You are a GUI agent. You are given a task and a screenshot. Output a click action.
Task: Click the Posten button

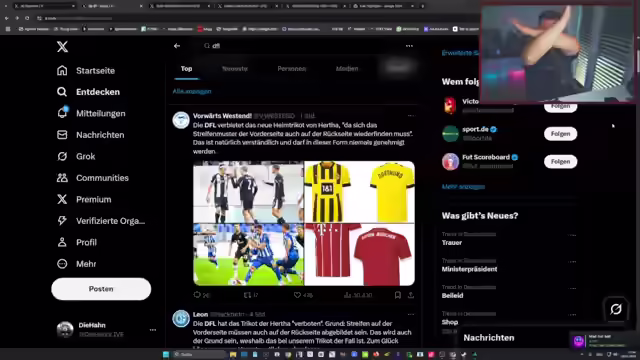pos(101,289)
